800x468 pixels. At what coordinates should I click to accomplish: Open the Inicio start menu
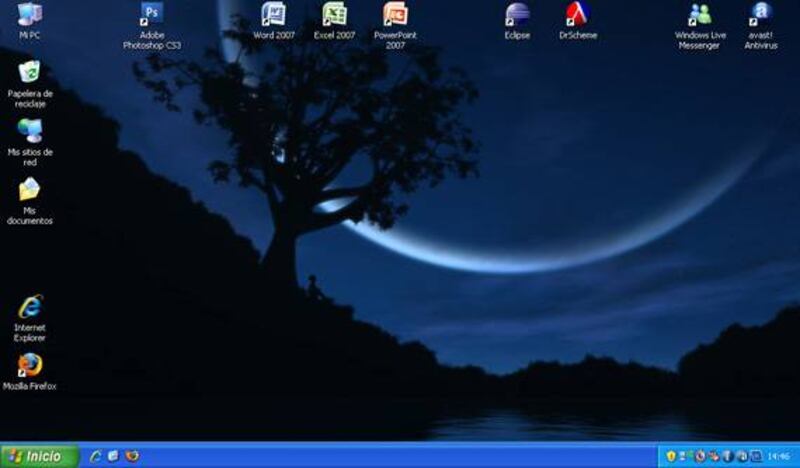36,456
